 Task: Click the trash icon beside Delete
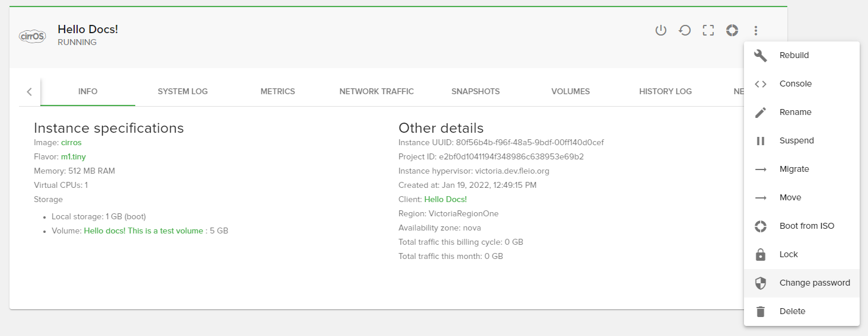click(761, 312)
